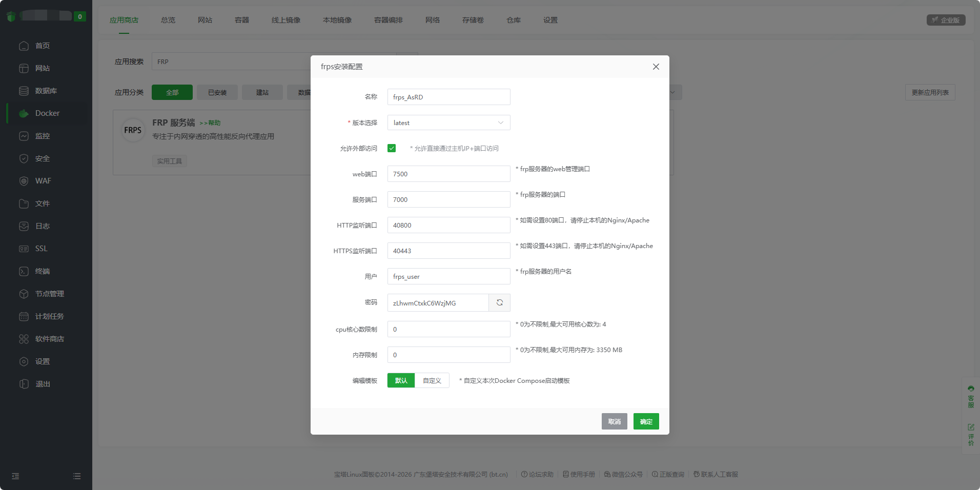This screenshot has width=980, height=490.
Task: Open 使用手册 footer link
Action: [x=579, y=474]
